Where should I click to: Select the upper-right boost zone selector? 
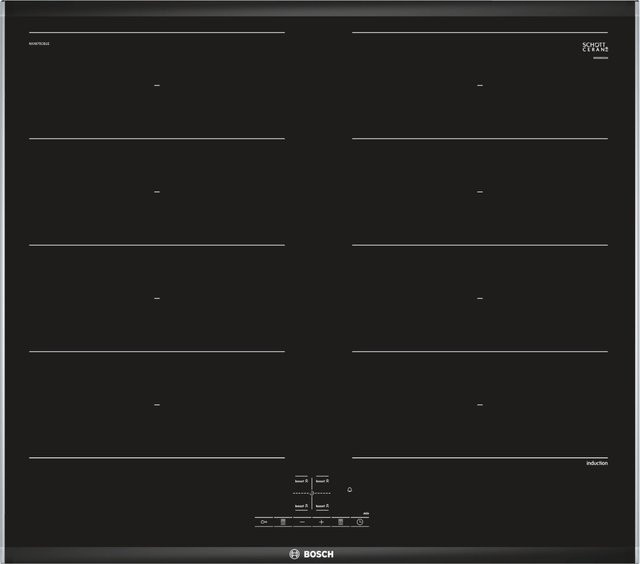(x=322, y=481)
